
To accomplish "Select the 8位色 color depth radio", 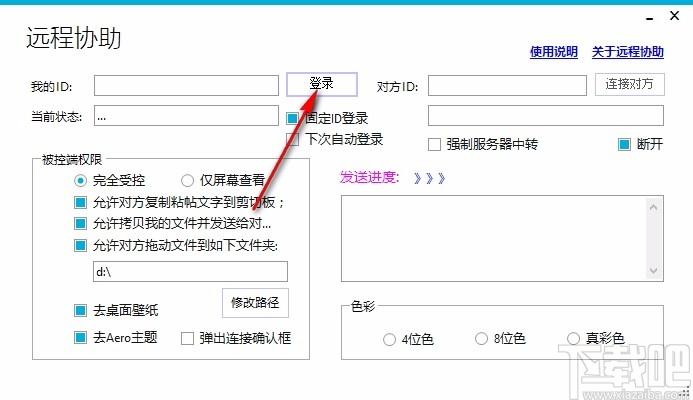I will [x=481, y=339].
